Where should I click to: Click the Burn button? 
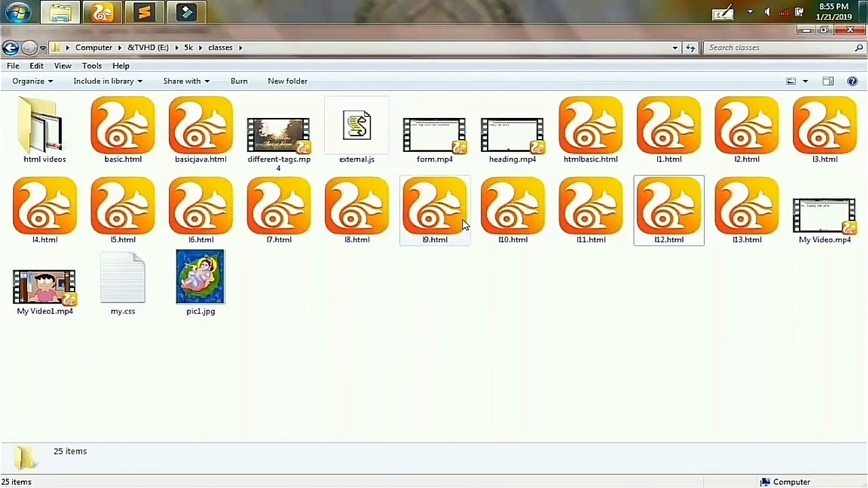[239, 81]
